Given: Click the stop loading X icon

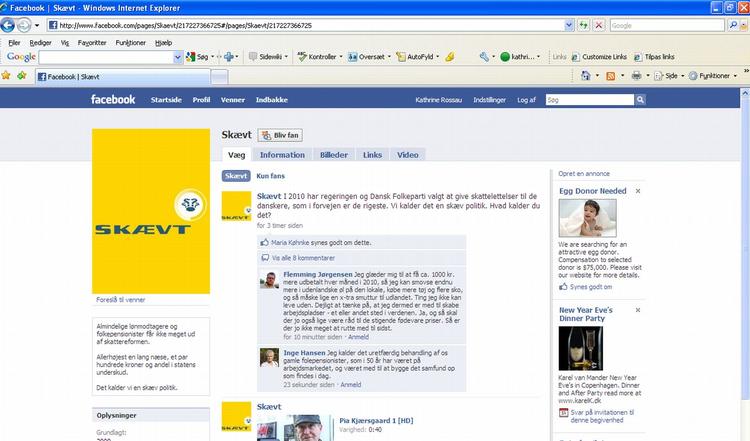Looking at the screenshot, I should click(x=598, y=25).
